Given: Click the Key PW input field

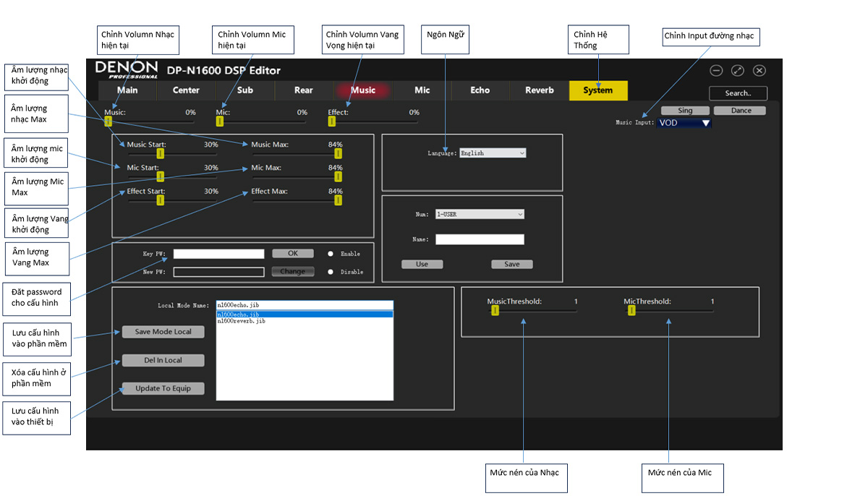Looking at the screenshot, I should 219,254.
